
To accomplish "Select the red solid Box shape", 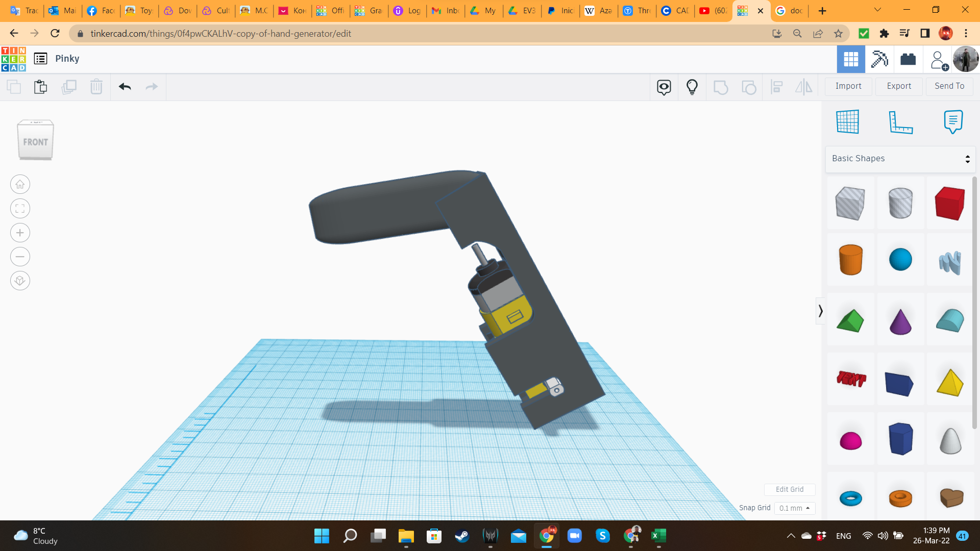I will 950,203.
